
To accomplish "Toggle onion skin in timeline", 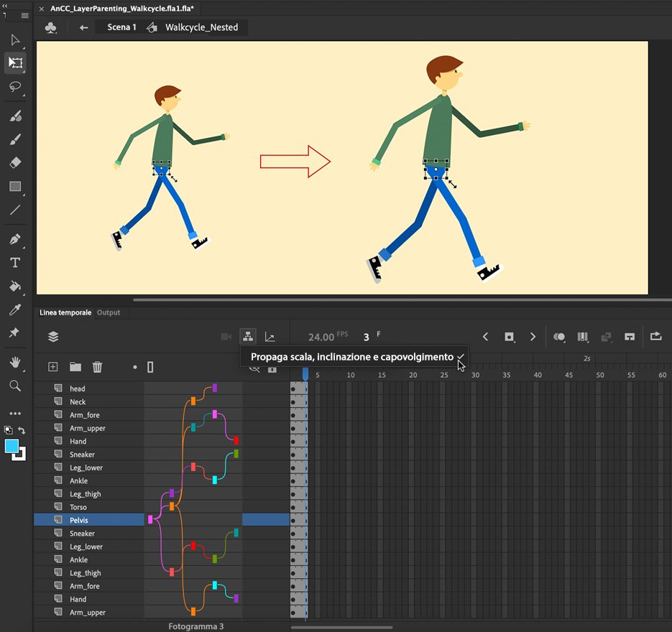I will (558, 336).
